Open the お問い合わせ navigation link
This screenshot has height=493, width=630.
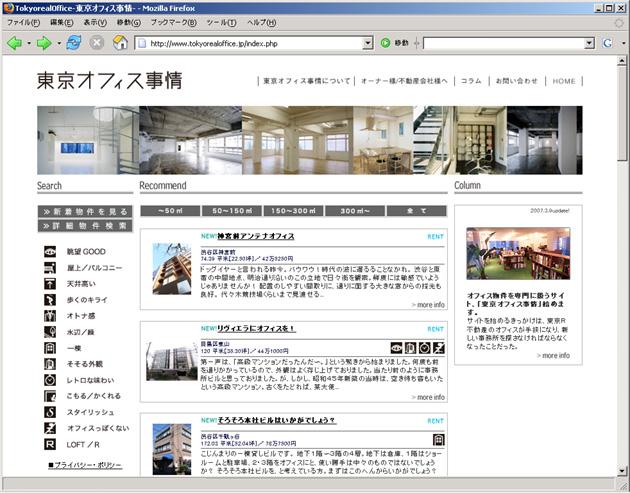point(516,81)
